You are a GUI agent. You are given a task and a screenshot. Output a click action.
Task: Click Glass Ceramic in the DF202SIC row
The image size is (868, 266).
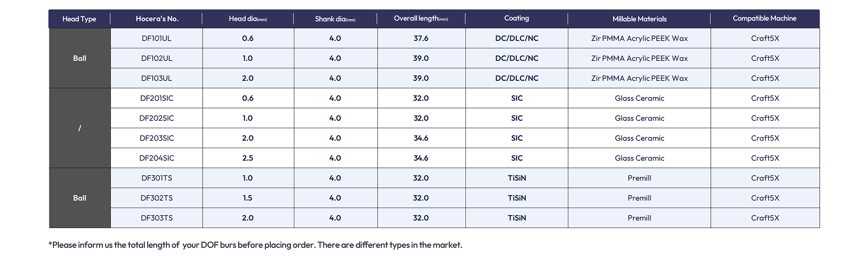pyautogui.click(x=639, y=118)
